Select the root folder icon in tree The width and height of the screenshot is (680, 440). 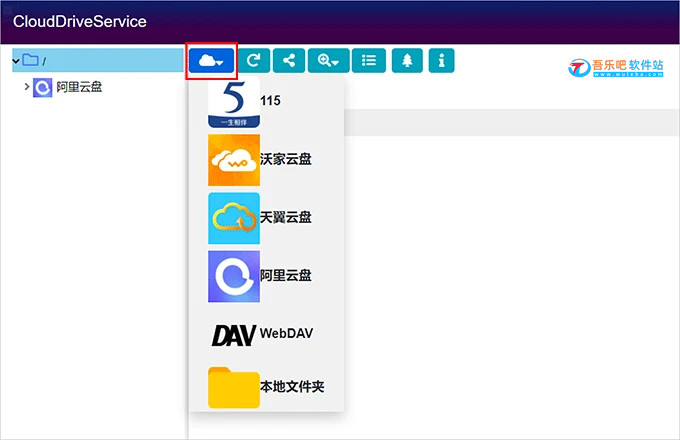click(30, 60)
